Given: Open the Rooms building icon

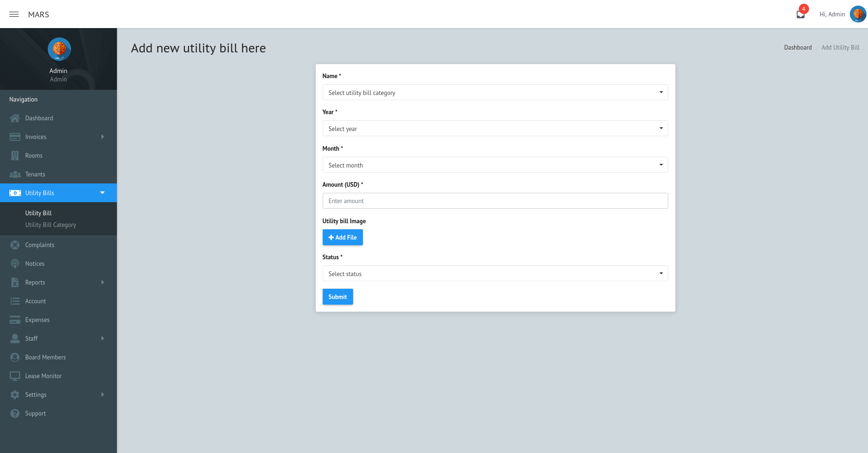Looking at the screenshot, I should pyautogui.click(x=15, y=155).
